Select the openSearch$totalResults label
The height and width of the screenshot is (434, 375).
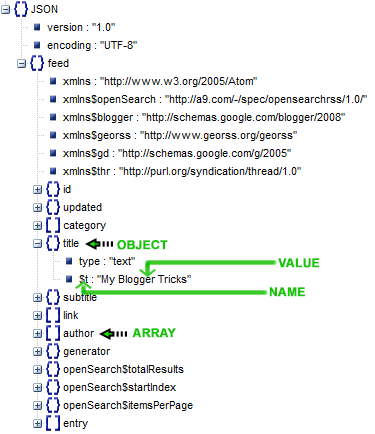(x=123, y=369)
